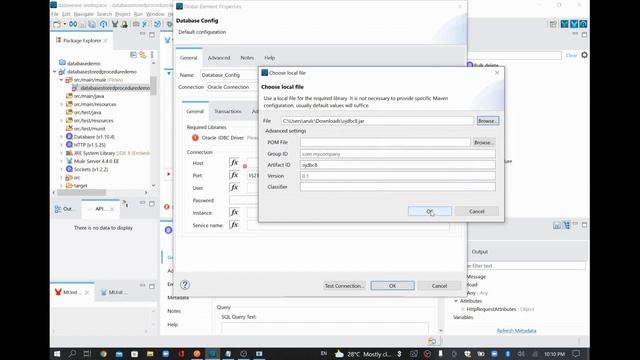640x360 pixels.
Task: Expand the src/main/resources folder
Action: point(62,104)
